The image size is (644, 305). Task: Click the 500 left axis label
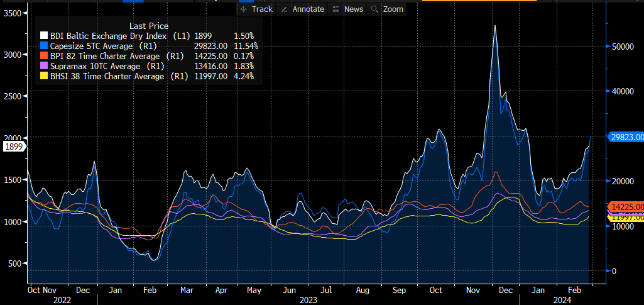point(14,263)
